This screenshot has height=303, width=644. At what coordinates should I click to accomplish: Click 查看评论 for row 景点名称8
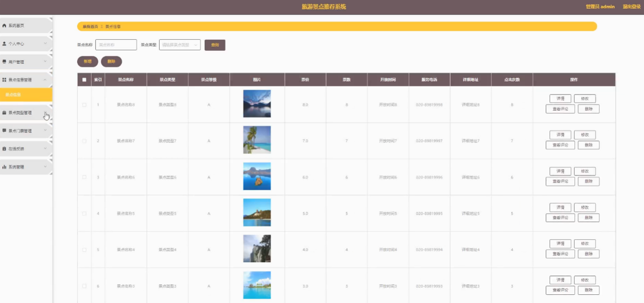(x=560, y=109)
